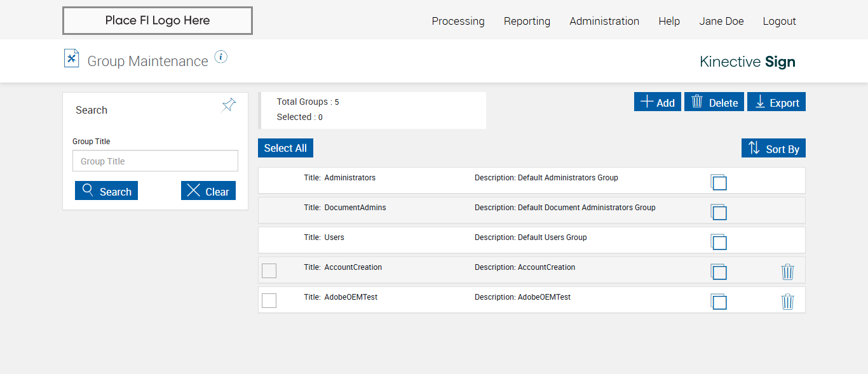
Task: Click the info icon beside Group Maintenance
Action: pos(220,57)
